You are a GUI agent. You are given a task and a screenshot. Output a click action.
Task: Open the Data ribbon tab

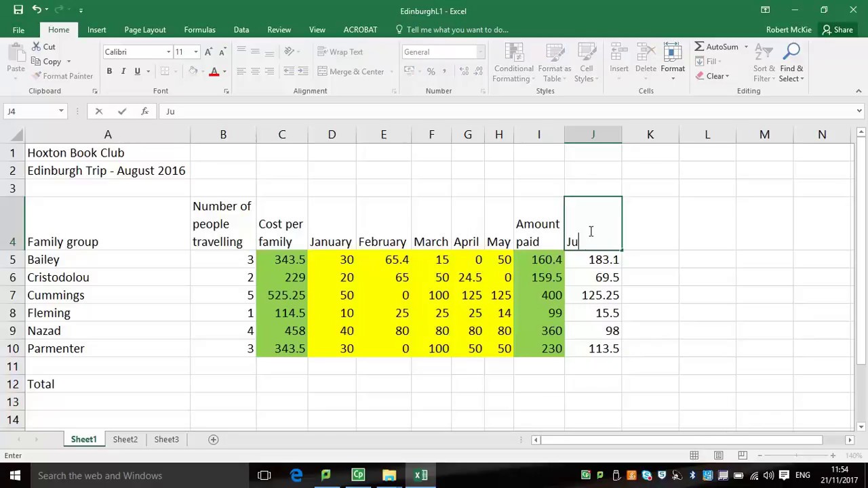click(x=241, y=30)
